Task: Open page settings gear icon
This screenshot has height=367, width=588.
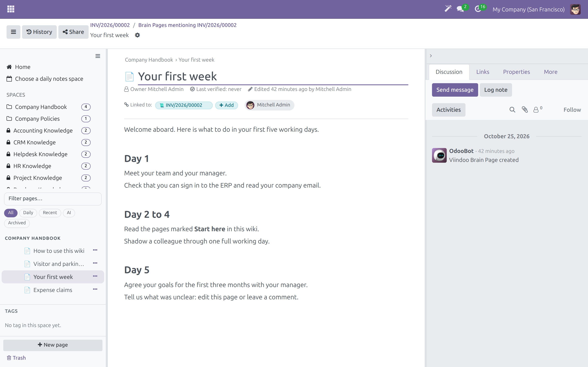Action: (138, 35)
